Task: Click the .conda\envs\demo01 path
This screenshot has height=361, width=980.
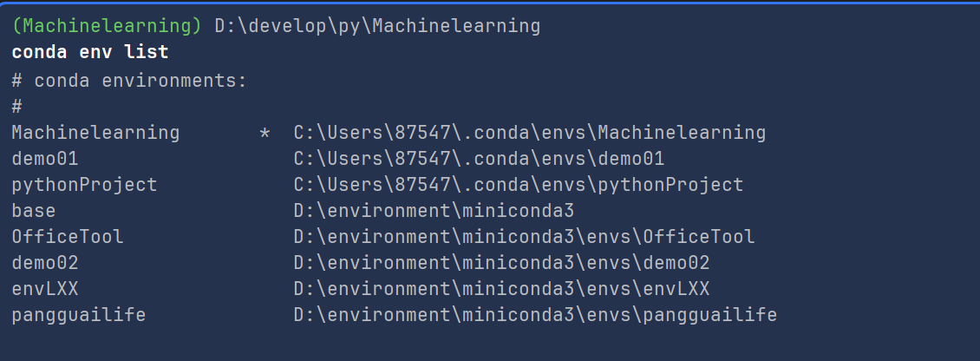Action: (x=479, y=159)
